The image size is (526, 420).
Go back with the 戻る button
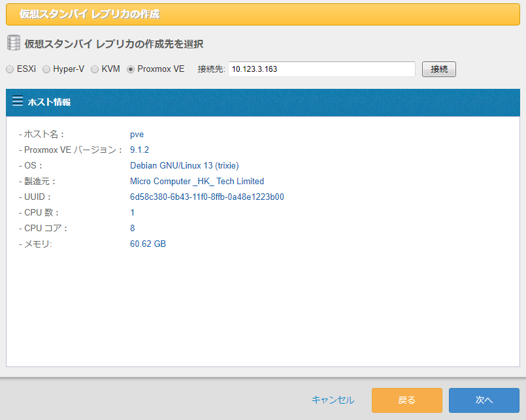point(406,400)
